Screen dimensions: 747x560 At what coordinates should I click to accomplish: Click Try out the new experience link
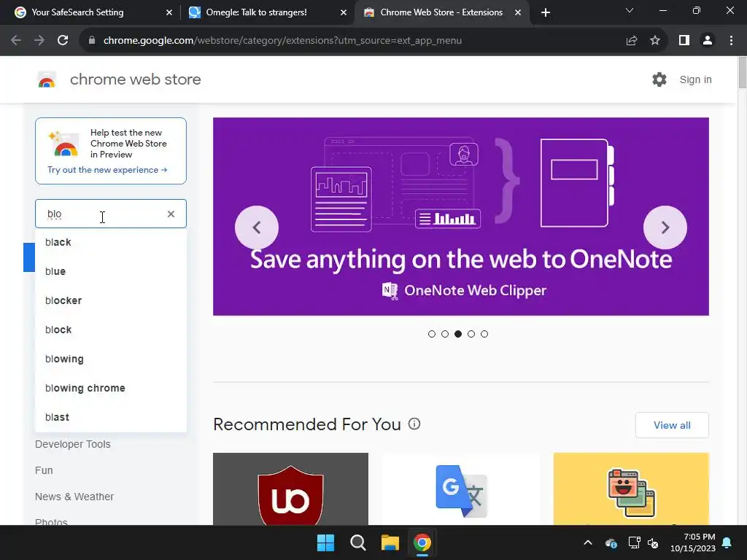coord(107,170)
